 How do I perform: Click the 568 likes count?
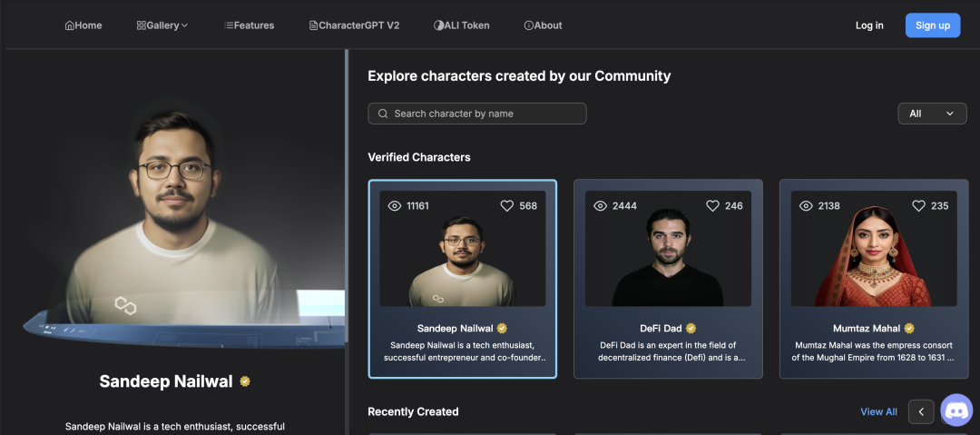coord(528,206)
